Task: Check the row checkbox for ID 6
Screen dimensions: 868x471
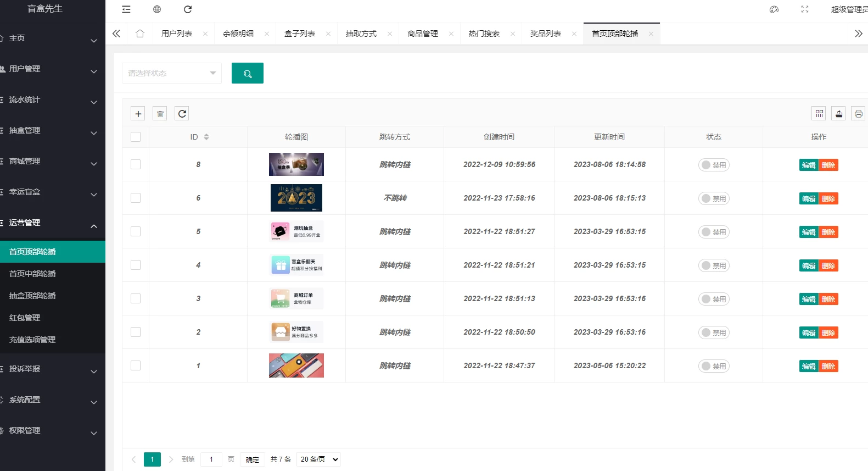Action: (136, 198)
